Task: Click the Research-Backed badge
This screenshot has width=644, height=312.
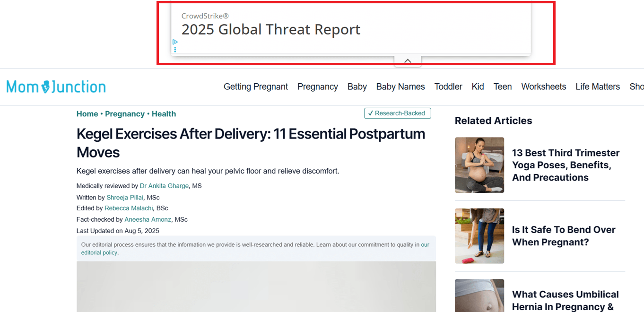Action: coord(397,113)
